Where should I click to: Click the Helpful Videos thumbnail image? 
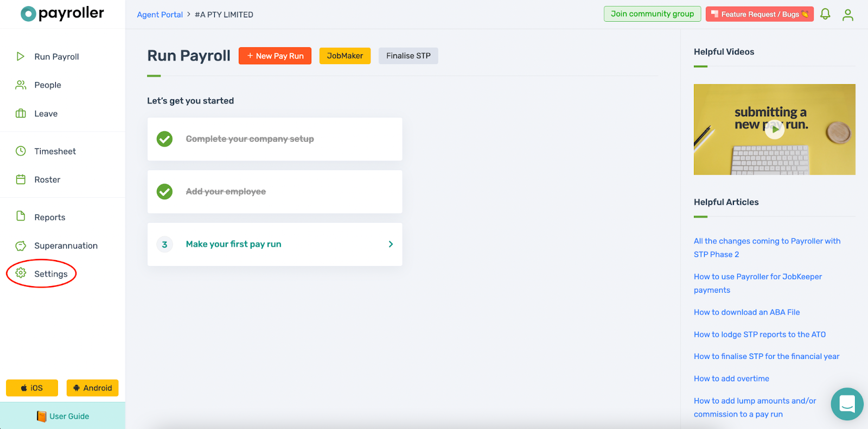click(x=775, y=129)
